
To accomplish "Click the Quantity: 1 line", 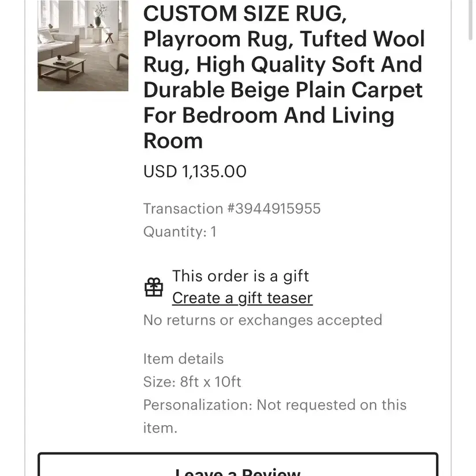I will point(180,232).
